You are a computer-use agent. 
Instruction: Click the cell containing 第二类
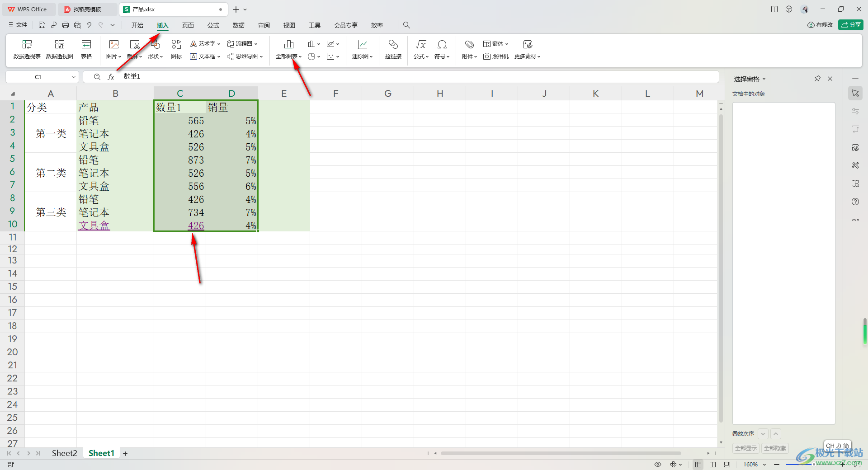tap(51, 173)
